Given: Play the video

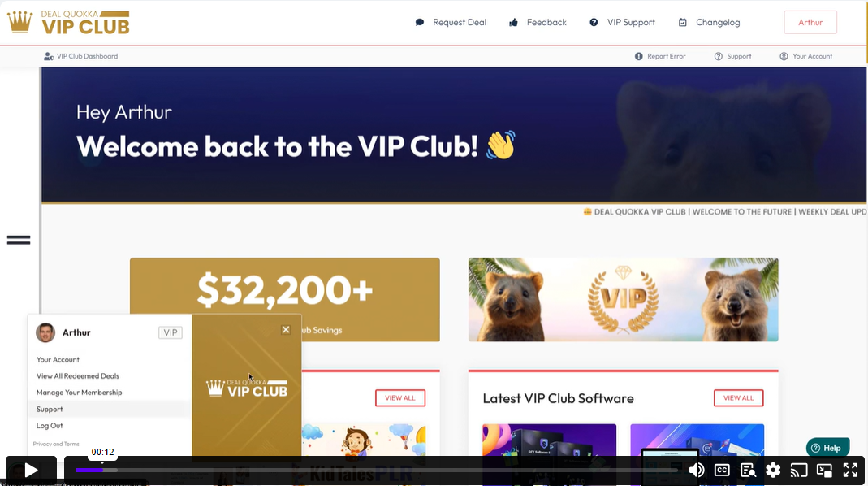Looking at the screenshot, I should [31, 471].
